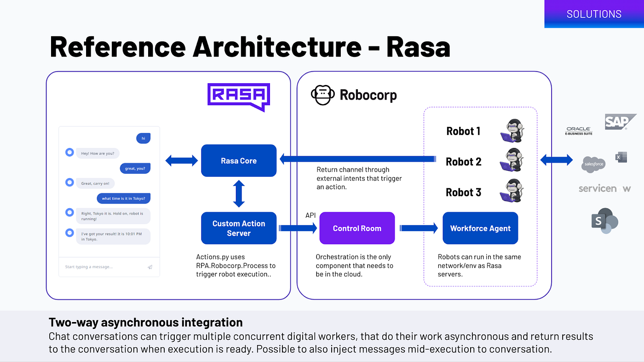Click the SharePoint icon
Screen dimensions: 644x362
604,221
